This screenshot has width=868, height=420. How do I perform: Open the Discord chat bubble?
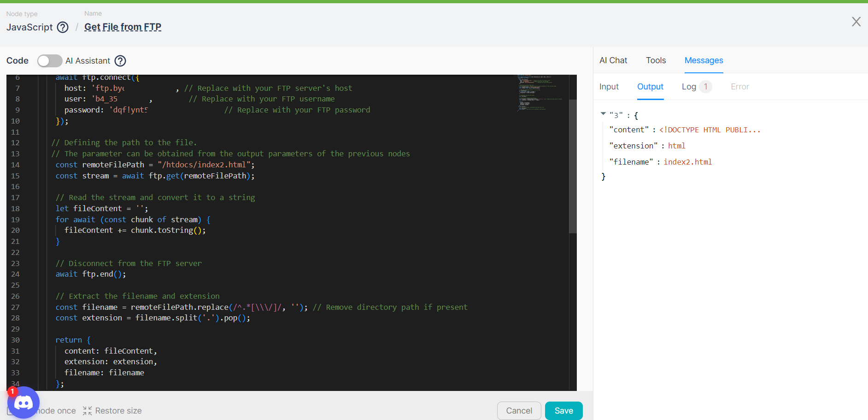pyautogui.click(x=23, y=402)
